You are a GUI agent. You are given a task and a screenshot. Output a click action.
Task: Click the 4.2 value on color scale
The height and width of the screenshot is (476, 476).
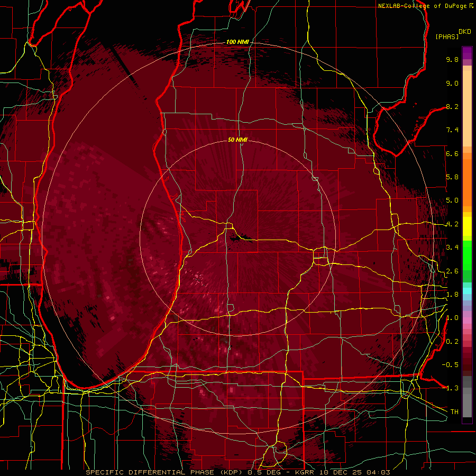[452, 224]
